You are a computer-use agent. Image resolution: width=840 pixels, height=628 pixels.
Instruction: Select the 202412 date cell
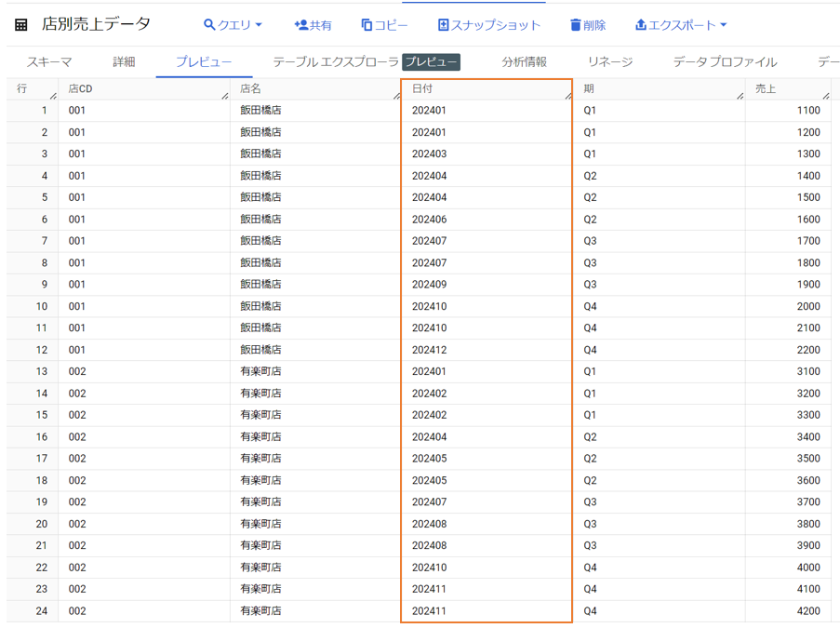click(x=429, y=350)
